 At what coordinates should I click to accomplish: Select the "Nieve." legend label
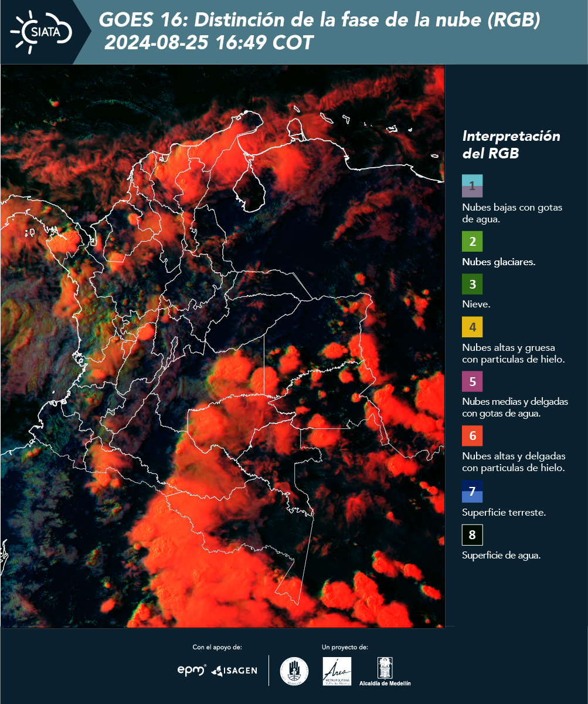coord(476,304)
